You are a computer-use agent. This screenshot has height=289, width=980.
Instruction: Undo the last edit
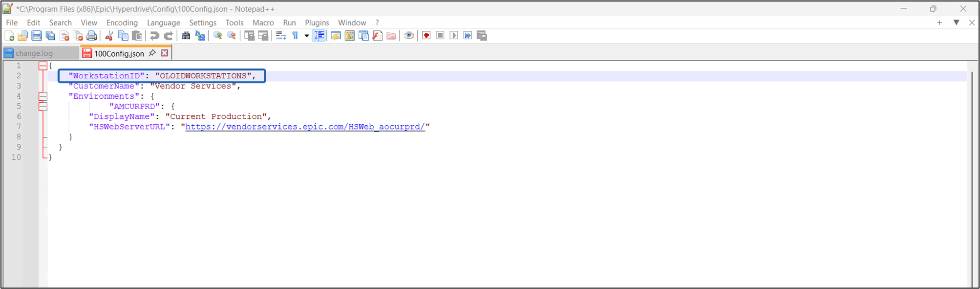tap(154, 36)
